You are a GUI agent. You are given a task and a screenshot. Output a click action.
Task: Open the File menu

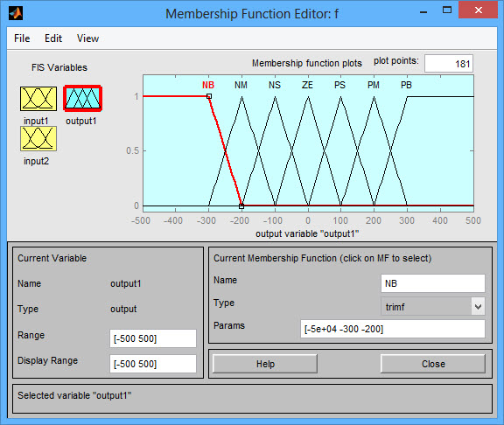[x=22, y=38]
